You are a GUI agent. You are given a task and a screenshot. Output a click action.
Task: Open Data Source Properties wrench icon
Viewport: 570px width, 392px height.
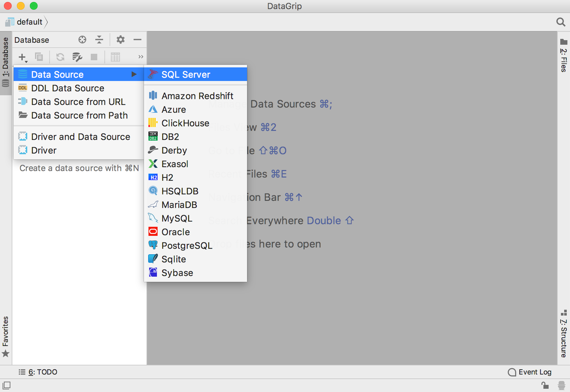[x=77, y=57]
